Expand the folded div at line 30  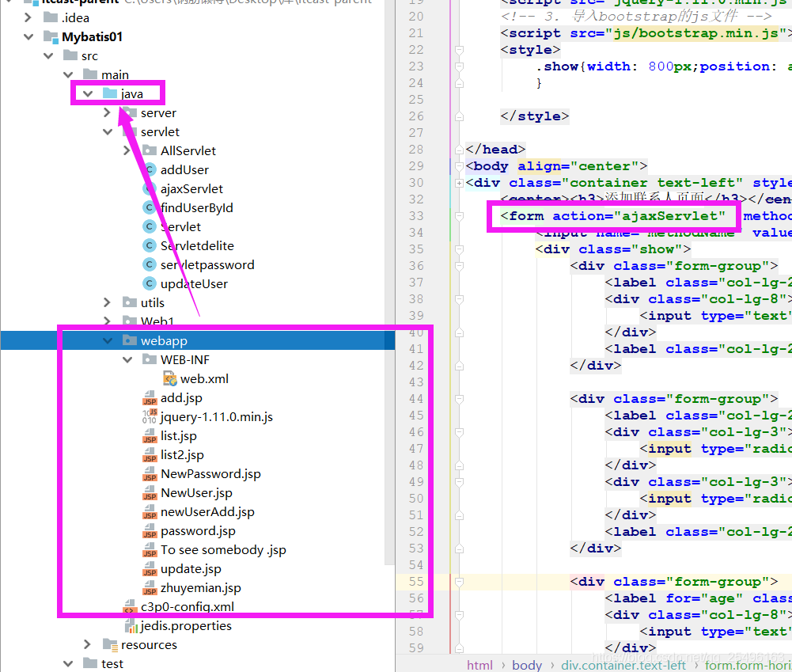click(x=459, y=183)
